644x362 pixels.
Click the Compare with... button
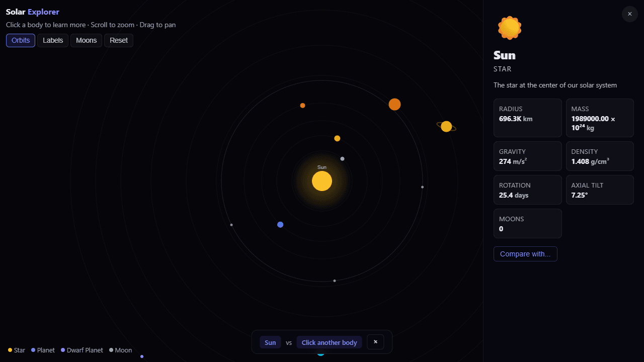pyautogui.click(x=525, y=254)
